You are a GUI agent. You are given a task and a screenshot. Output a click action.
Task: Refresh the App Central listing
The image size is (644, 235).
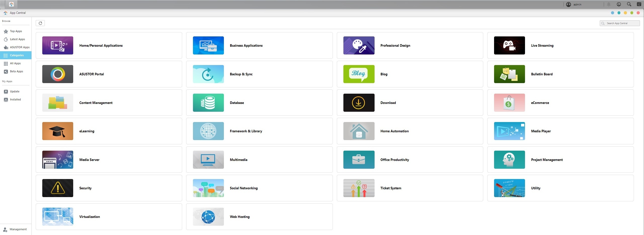tap(40, 23)
